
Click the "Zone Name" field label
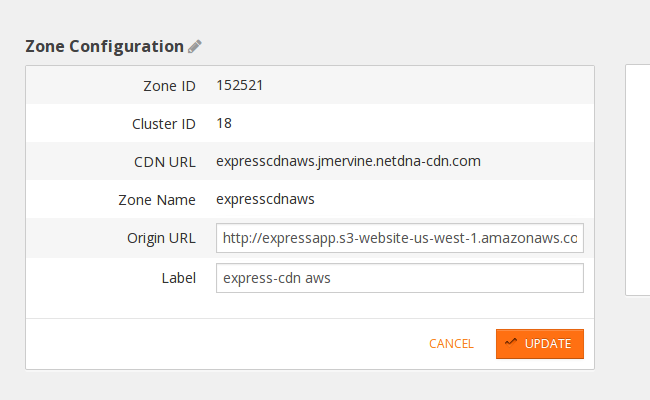[x=157, y=200]
